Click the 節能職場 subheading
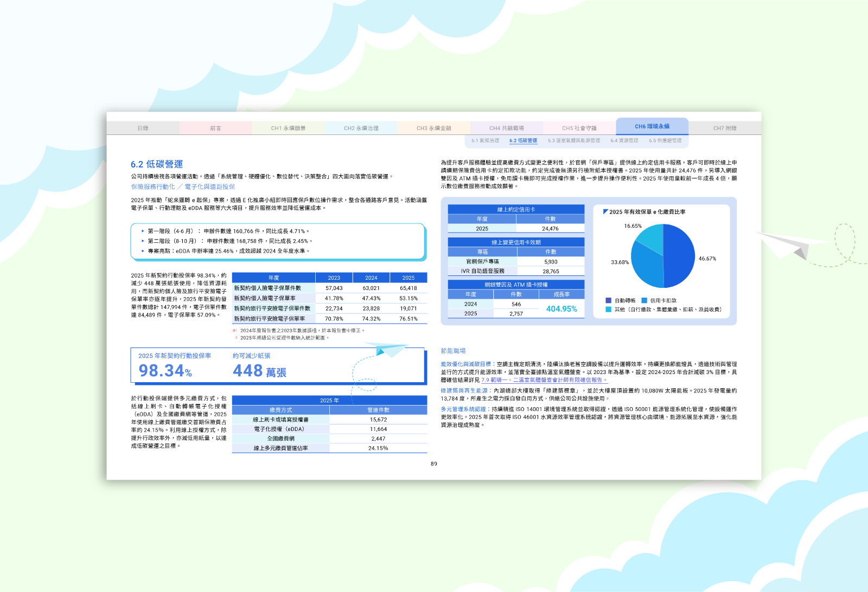The width and height of the screenshot is (868, 592). [x=453, y=351]
